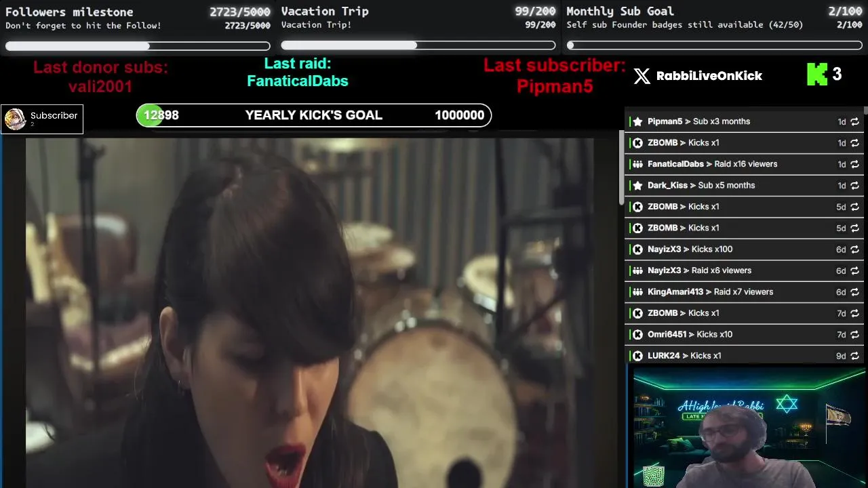The width and height of the screenshot is (868, 488).
Task: Replay the ZBOMB 7d Kicks alert
Action: coord(854,313)
